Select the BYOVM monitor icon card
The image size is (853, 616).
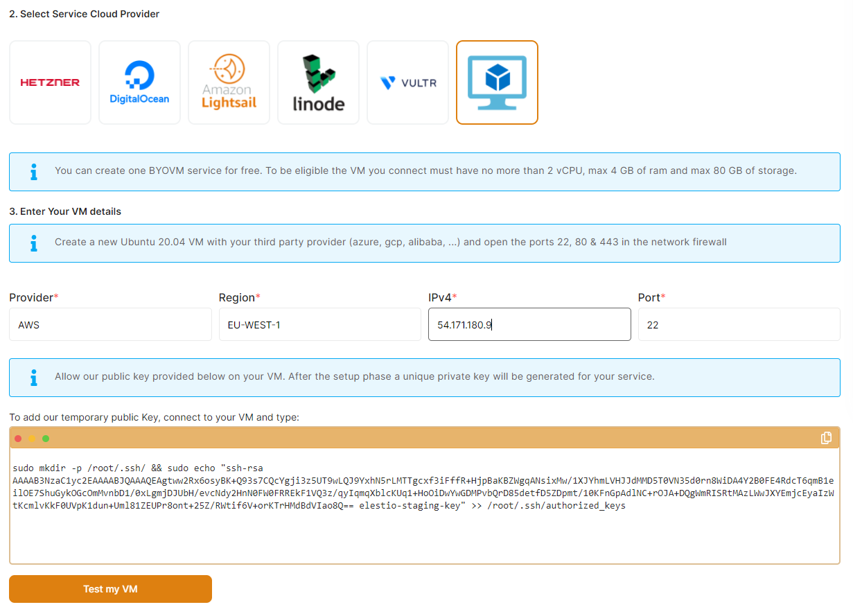point(497,82)
